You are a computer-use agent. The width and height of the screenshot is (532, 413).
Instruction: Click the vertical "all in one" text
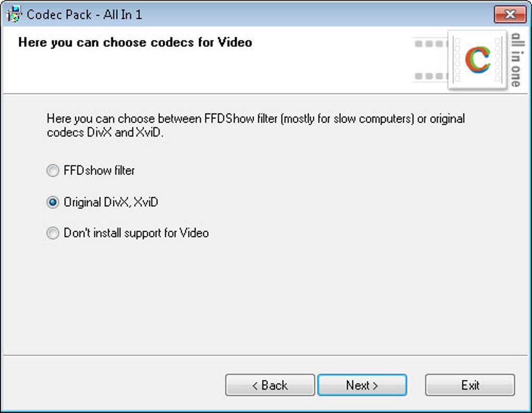tap(516, 60)
